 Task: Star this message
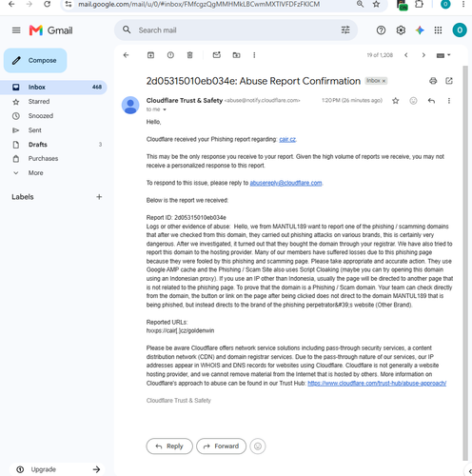tap(395, 101)
